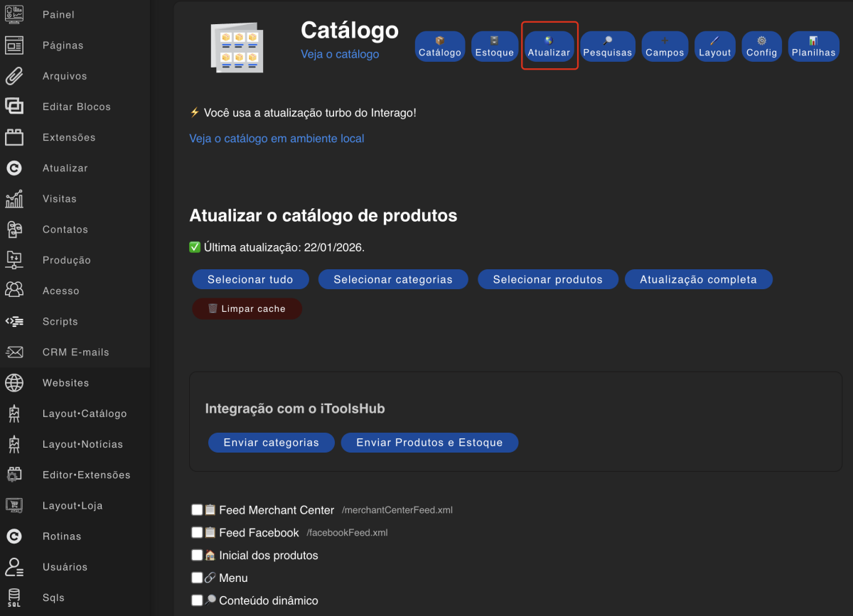Viewport: 853px width, 616px height.
Task: Open Atualizar from the sidebar menu
Action: pos(14,168)
